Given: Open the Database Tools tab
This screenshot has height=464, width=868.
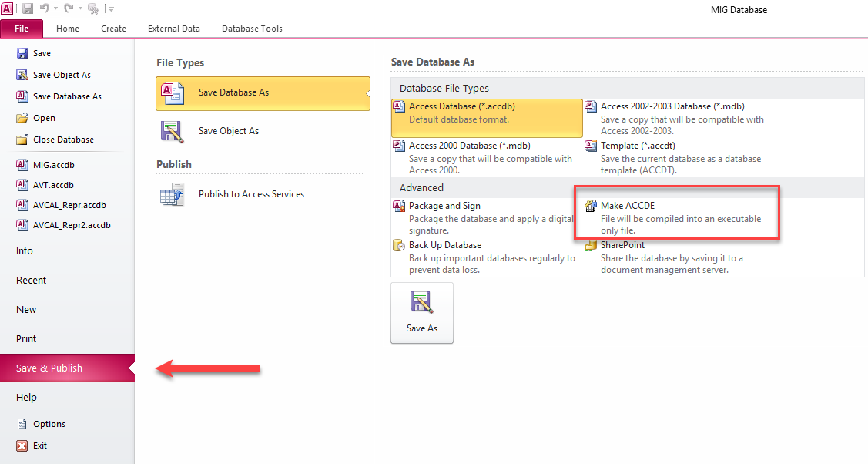Looking at the screenshot, I should [252, 29].
